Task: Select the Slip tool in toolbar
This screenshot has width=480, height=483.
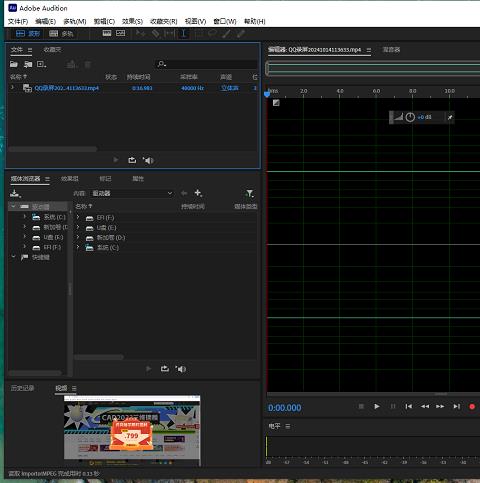Action: (169, 33)
